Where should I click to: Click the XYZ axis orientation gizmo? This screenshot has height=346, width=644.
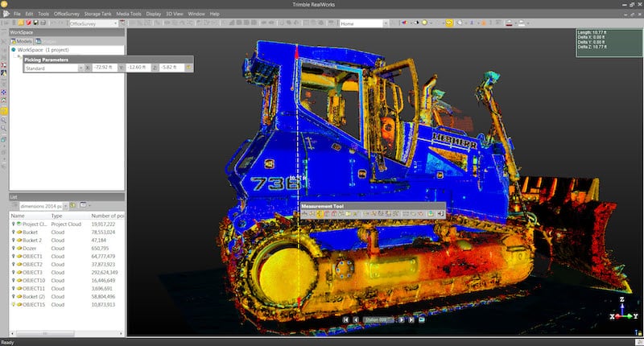click(623, 310)
